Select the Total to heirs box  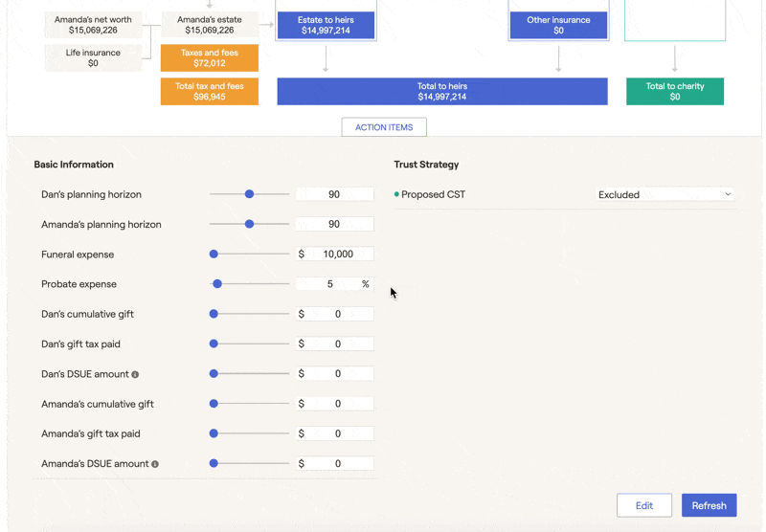pos(442,91)
